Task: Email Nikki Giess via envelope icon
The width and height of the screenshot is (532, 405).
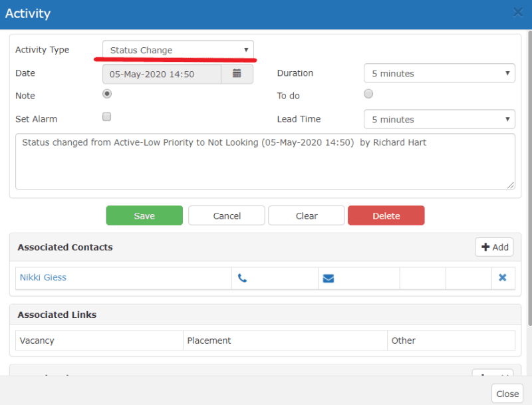Action: tap(328, 279)
